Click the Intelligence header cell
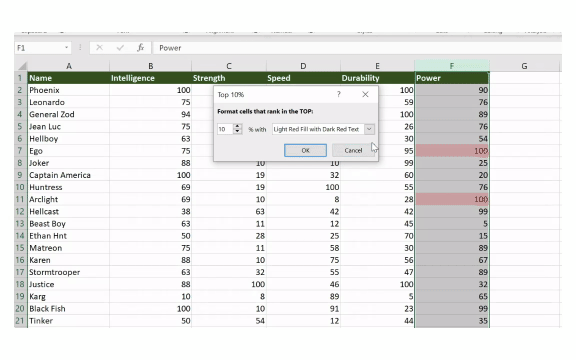 [151, 78]
